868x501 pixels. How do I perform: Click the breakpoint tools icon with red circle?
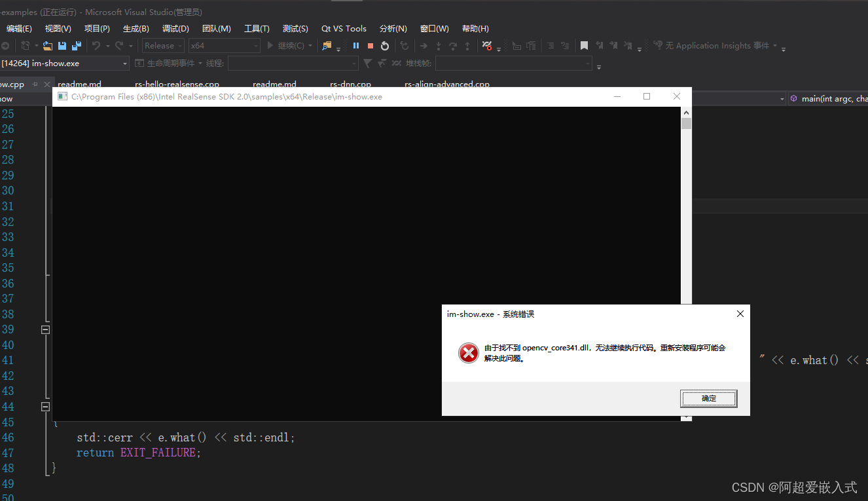coord(487,46)
